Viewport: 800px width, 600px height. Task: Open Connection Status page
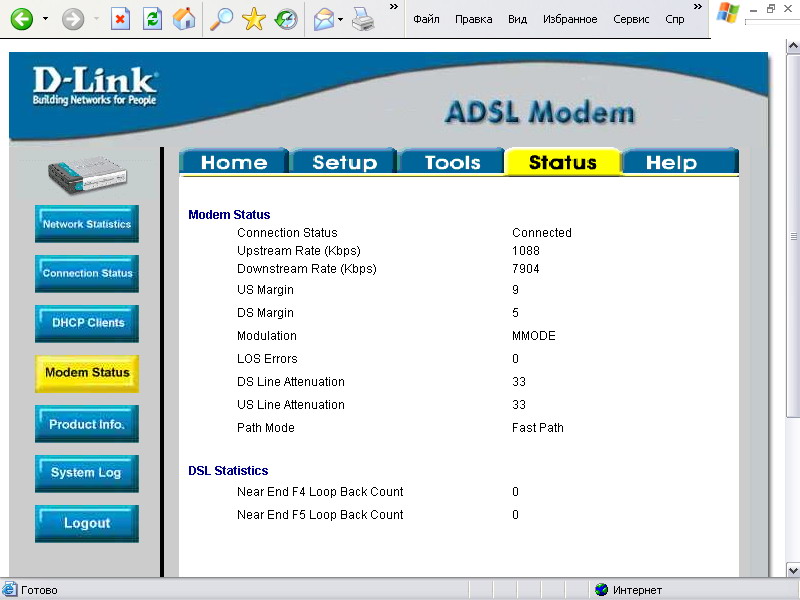tap(87, 273)
